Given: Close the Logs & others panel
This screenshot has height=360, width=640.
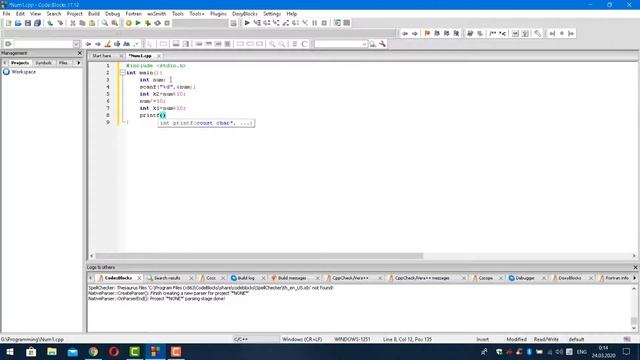Looking at the screenshot, I should [x=635, y=267].
